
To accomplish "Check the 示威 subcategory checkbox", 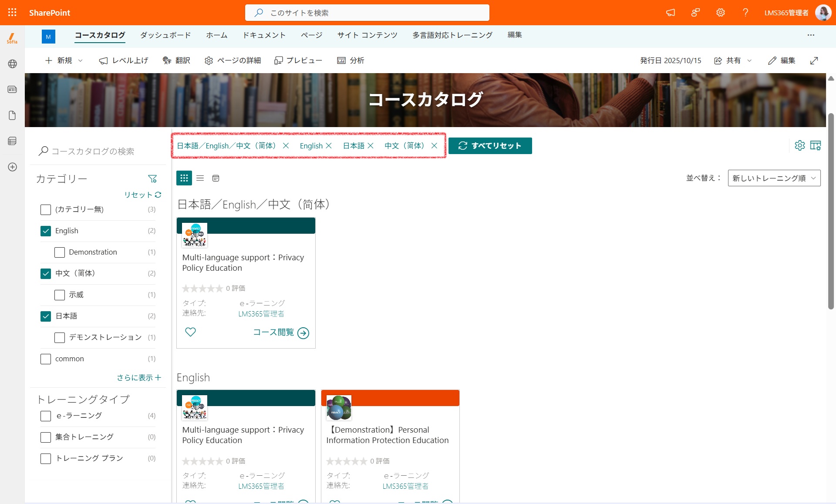I will point(60,295).
